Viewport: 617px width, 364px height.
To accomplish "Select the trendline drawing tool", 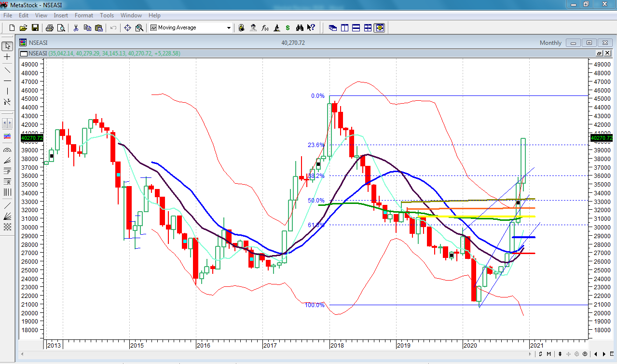I will click(x=7, y=70).
